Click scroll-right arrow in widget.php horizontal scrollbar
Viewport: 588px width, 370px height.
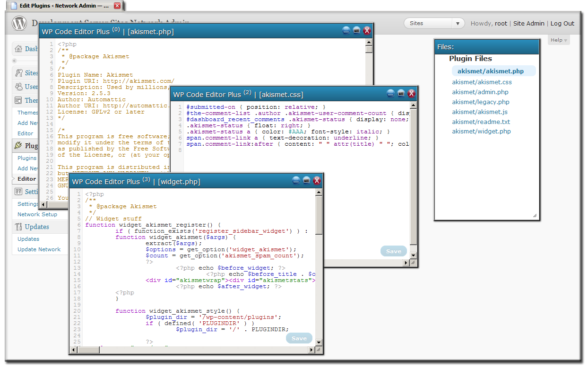click(x=312, y=350)
